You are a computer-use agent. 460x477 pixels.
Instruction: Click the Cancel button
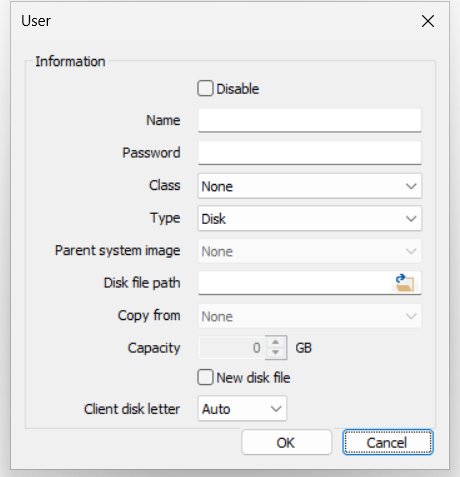[388, 442]
